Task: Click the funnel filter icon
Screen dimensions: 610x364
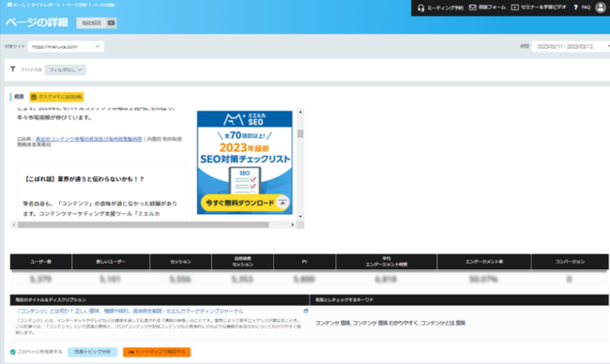Action: 13,68
